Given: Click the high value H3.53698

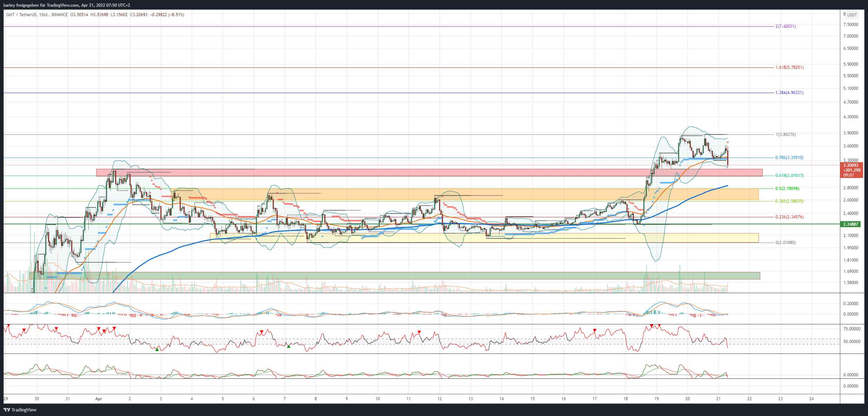Looking at the screenshot, I should 99,15.
